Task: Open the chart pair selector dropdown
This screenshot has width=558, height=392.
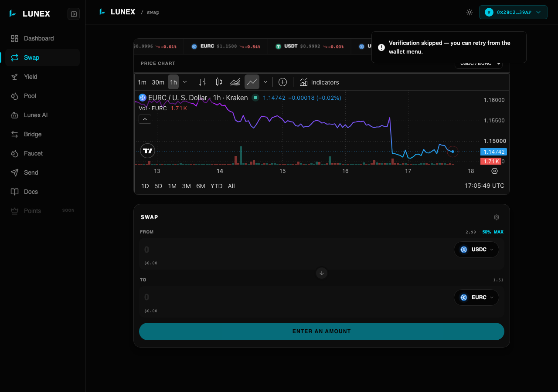Action: tap(479, 64)
